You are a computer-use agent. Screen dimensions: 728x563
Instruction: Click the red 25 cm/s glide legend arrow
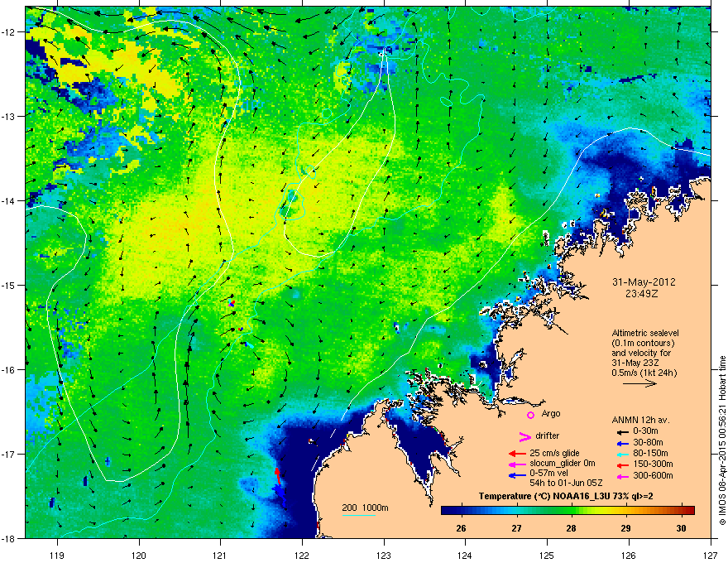(517, 454)
